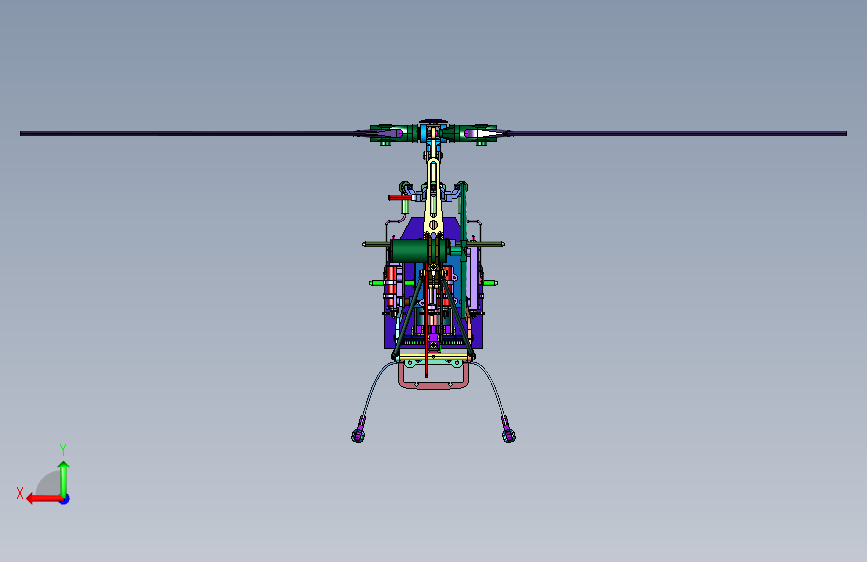The width and height of the screenshot is (867, 562).
Task: Select the left landing skid foot
Action: coord(358,436)
